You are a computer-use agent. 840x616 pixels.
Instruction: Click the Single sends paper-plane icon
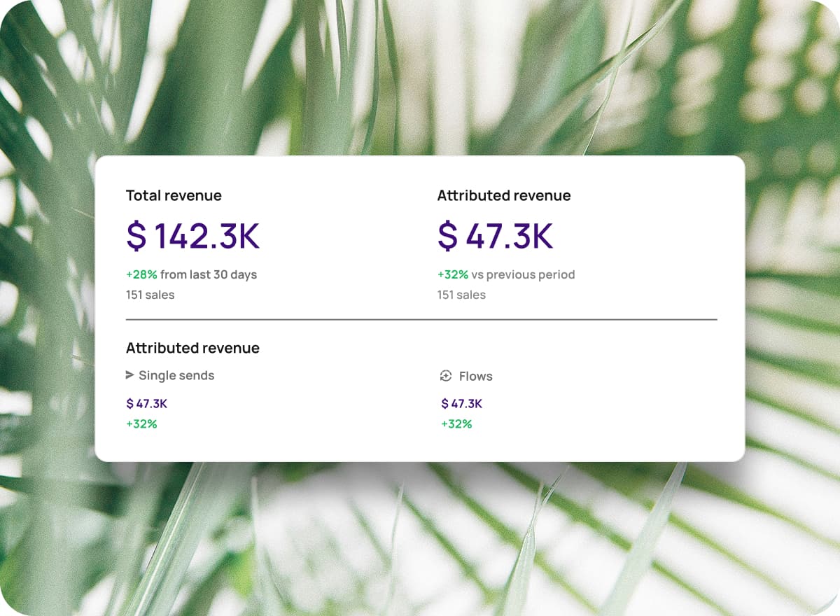[x=129, y=375]
